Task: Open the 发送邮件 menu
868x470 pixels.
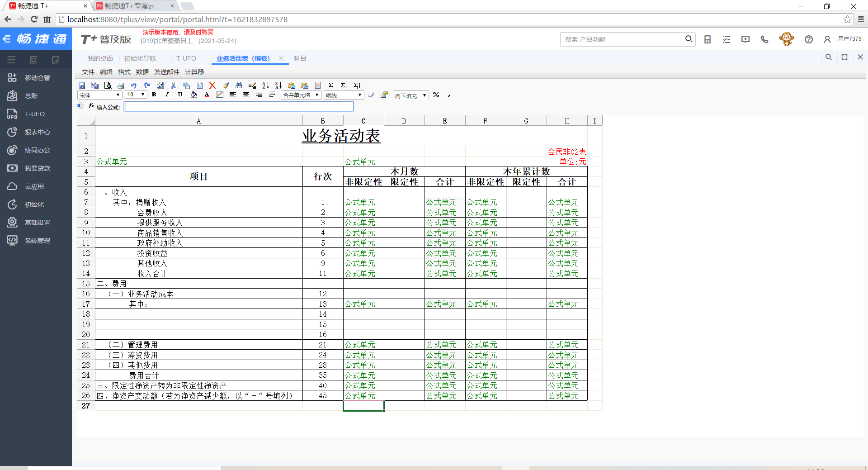Action: click(167, 72)
